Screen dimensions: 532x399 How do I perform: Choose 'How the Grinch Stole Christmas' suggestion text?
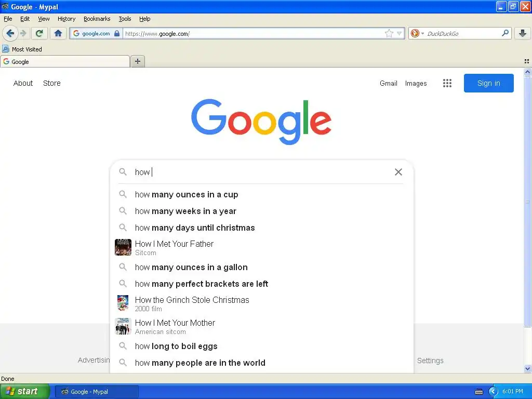coord(192,300)
